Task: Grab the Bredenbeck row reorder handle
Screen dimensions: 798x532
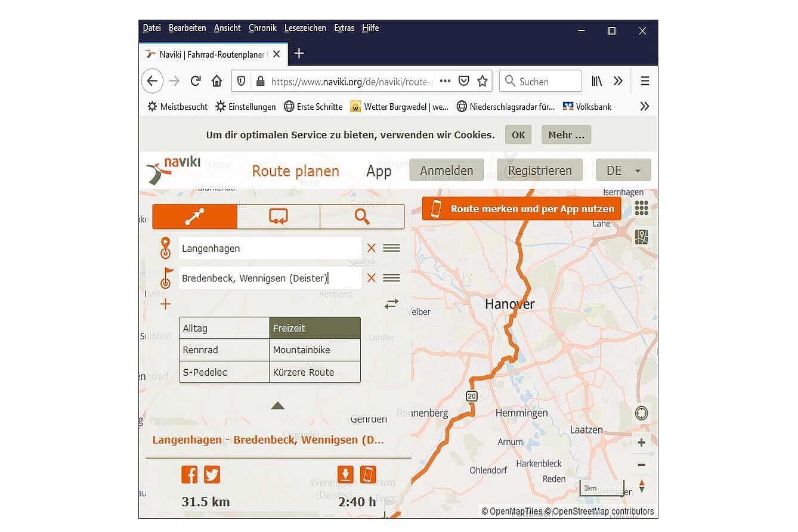Action: [391, 278]
